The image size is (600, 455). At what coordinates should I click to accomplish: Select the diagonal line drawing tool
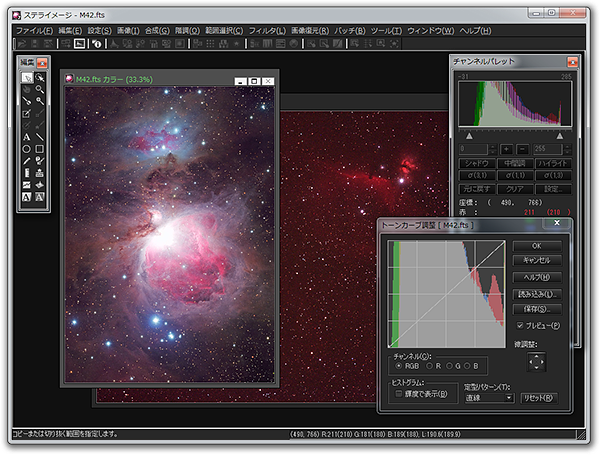[x=40, y=136]
